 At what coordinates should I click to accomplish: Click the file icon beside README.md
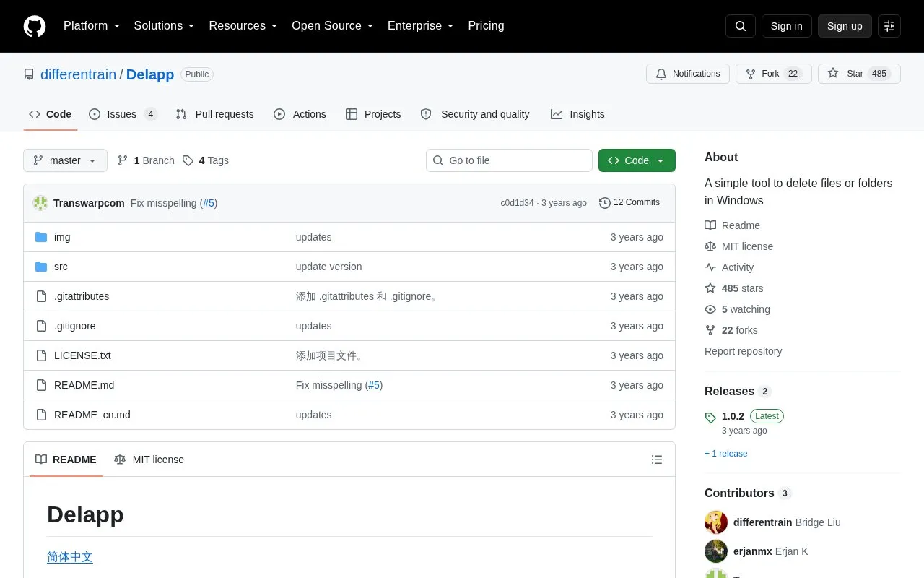(41, 385)
